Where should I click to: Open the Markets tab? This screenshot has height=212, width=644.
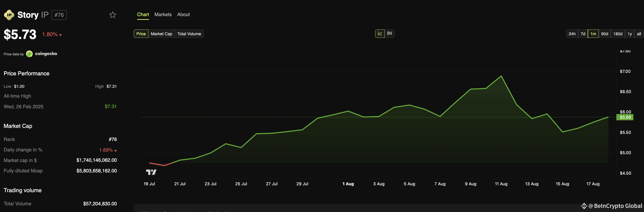pos(163,15)
